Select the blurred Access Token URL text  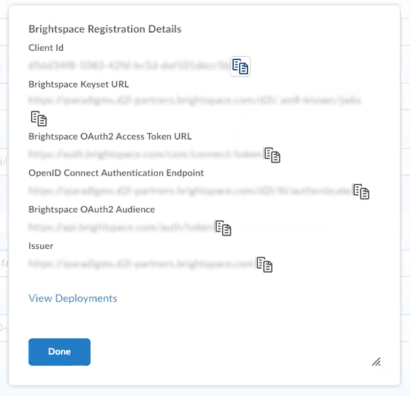(x=145, y=154)
